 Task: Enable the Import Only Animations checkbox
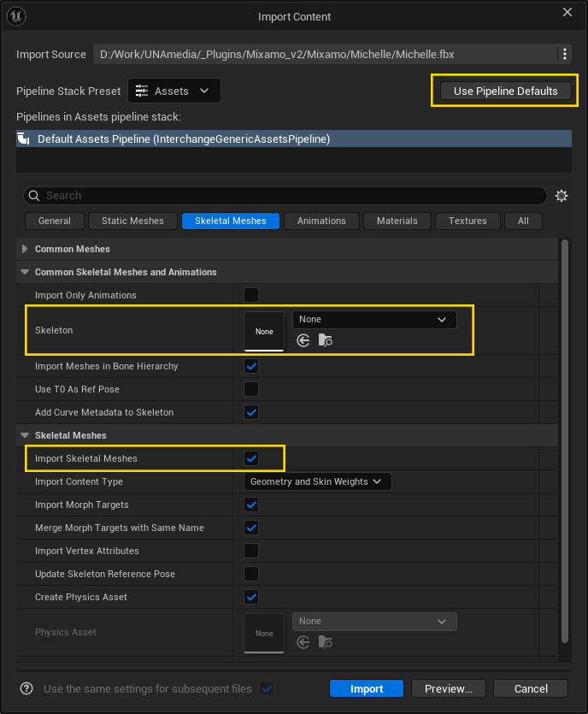tap(251, 295)
